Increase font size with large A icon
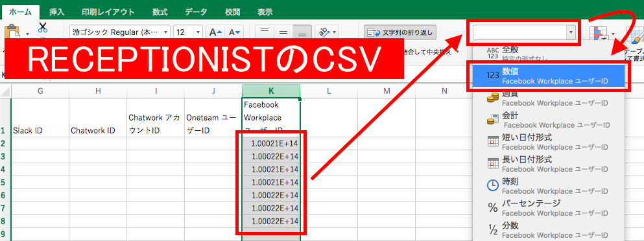The height and width of the screenshot is (241, 644). point(215,32)
